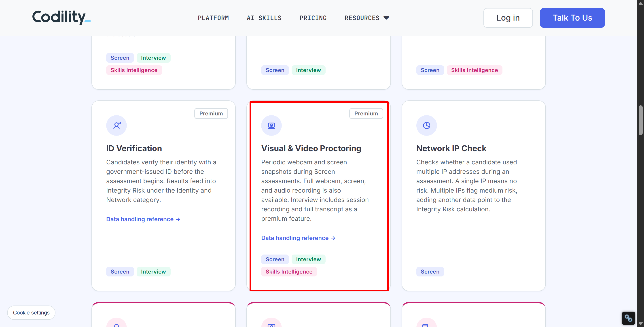Go home via the Codility logo
Viewport: 644px width, 327px height.
61,17
